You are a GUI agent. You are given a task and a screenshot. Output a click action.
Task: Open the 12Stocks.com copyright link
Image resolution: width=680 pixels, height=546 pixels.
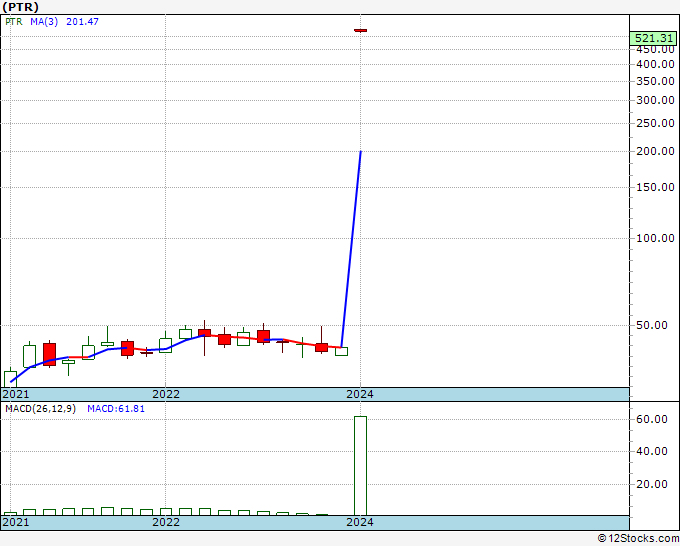[x=638, y=538]
